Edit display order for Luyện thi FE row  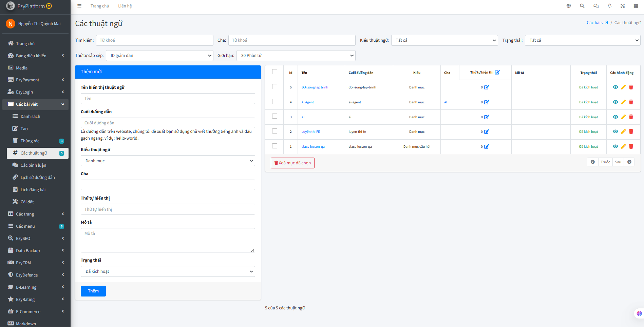click(x=487, y=132)
